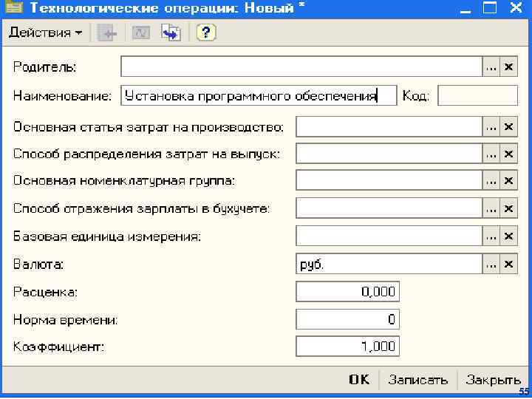Click the Код field
This screenshot has width=532, height=399.
point(478,95)
